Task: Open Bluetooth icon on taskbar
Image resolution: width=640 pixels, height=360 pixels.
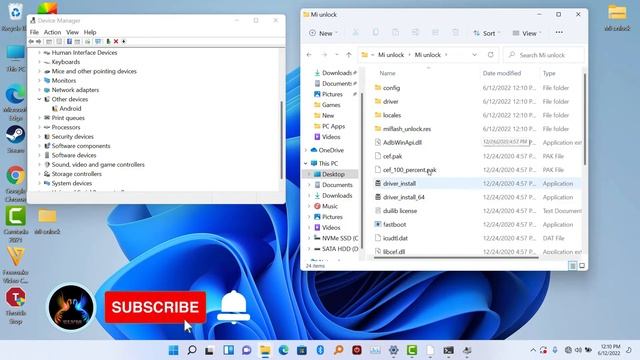Action: pos(320,350)
